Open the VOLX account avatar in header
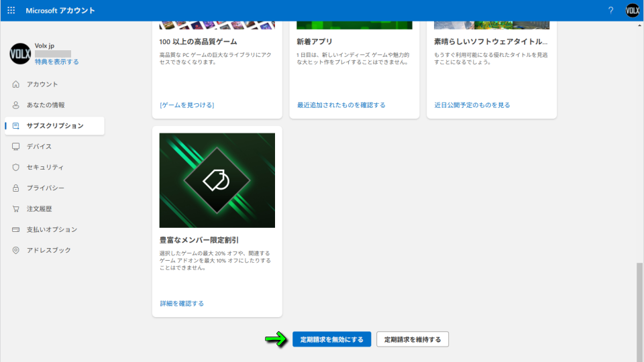This screenshot has height=362, width=644. [x=632, y=11]
